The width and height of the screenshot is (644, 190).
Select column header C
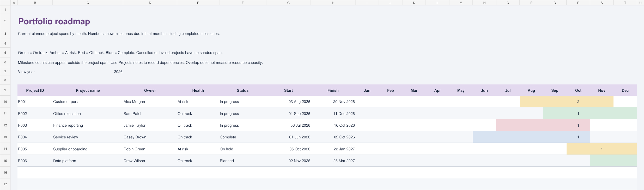point(88,3)
